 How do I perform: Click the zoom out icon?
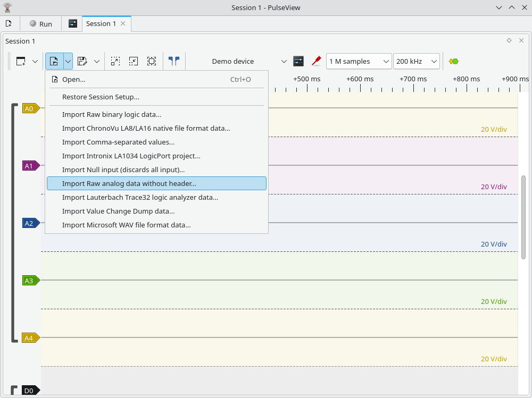coord(134,61)
